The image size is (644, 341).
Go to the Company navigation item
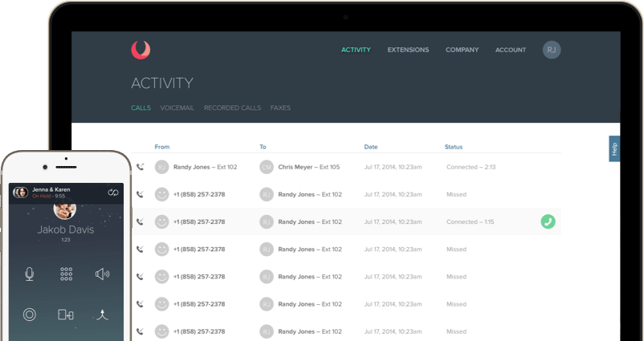(x=462, y=50)
